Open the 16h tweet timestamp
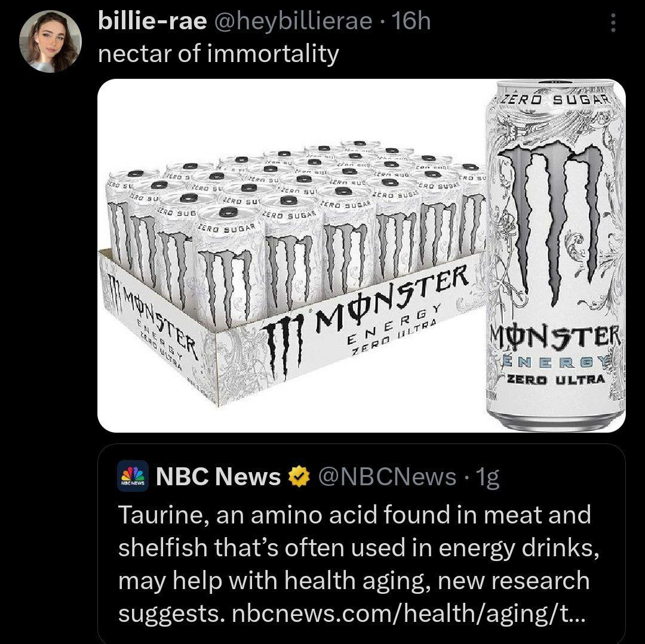This screenshot has width=645, height=644. [412, 22]
